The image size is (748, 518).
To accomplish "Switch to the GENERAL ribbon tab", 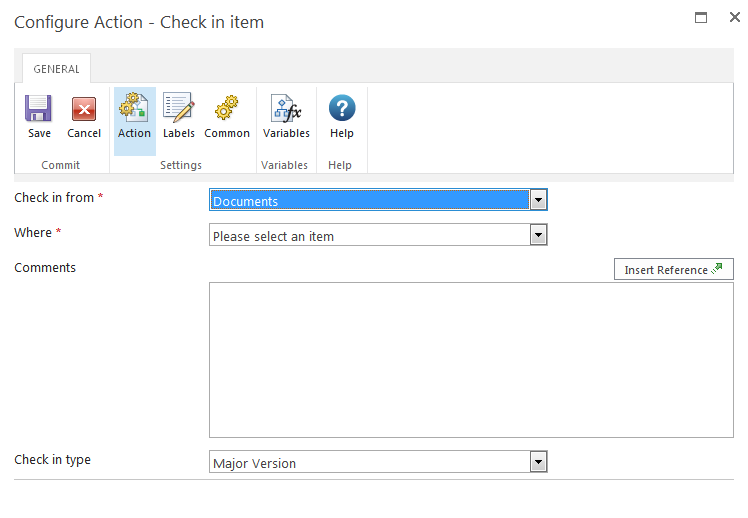I will [56, 69].
